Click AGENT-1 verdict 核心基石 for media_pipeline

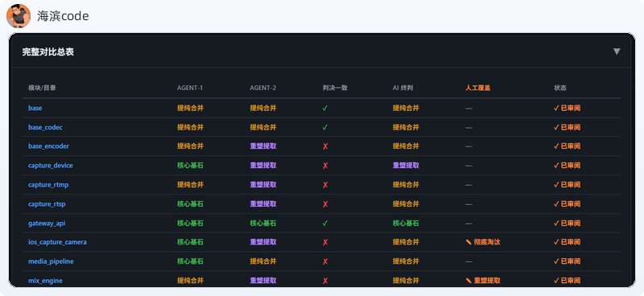190,261
